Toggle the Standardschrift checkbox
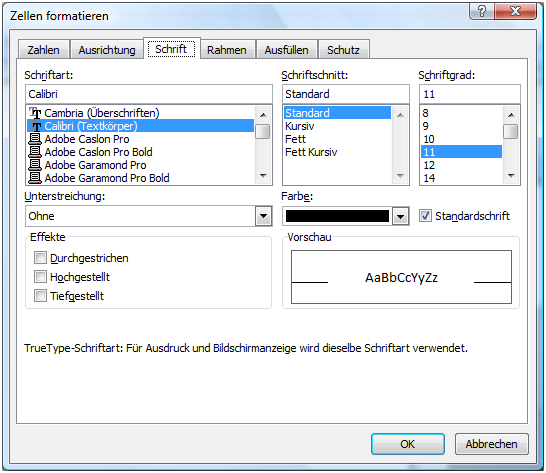 point(425,216)
